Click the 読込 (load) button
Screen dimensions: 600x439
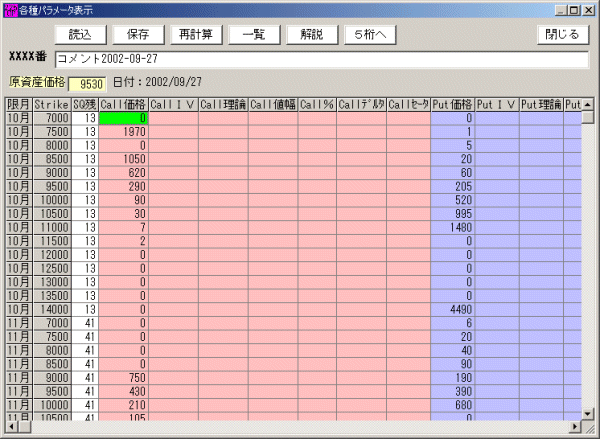point(80,35)
